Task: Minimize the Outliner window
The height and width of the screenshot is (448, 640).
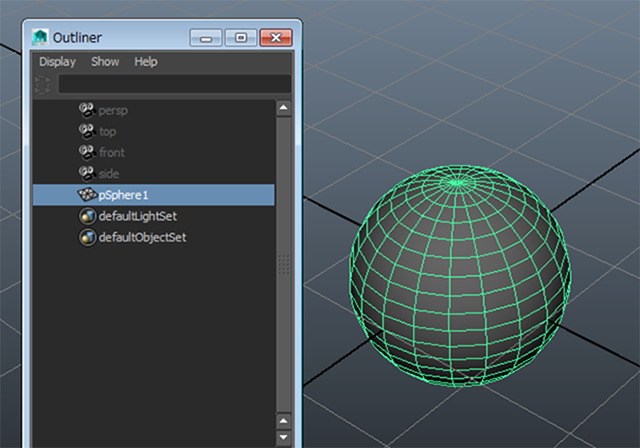Action: pos(206,38)
